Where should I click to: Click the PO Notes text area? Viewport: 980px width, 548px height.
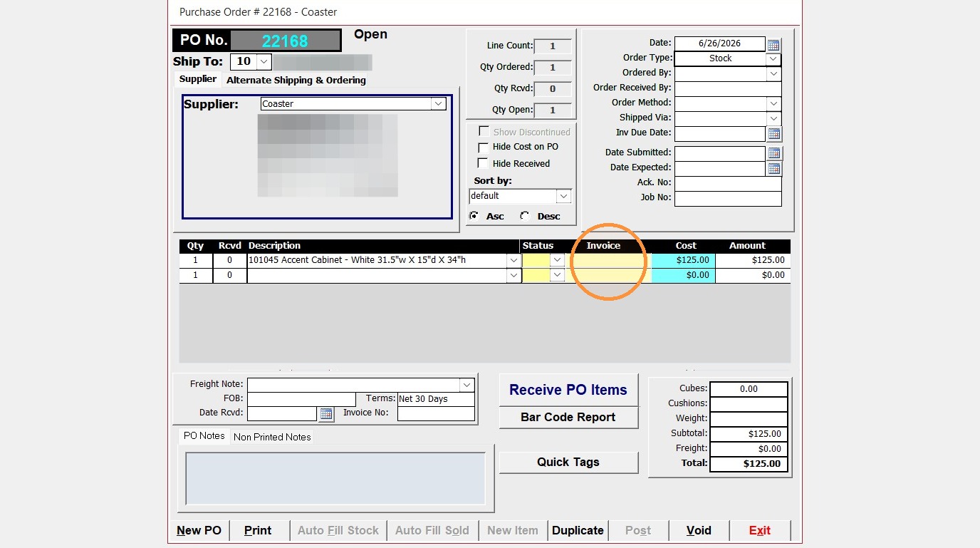pyautogui.click(x=335, y=478)
